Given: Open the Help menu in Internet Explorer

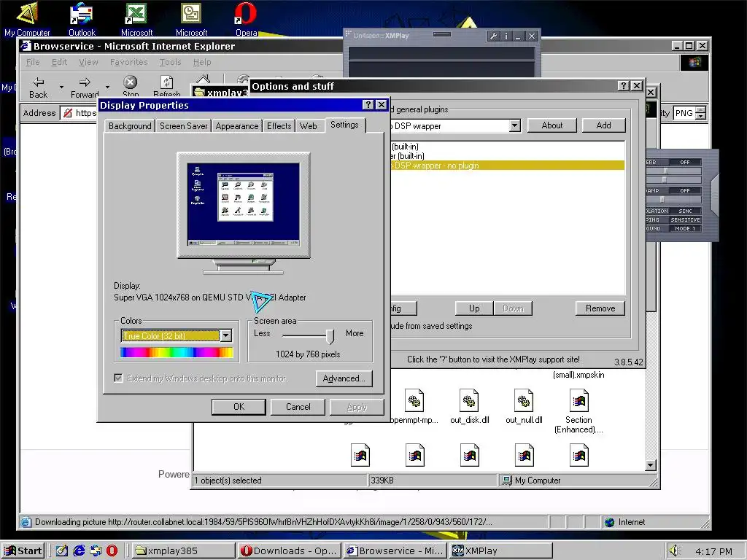Looking at the screenshot, I should click(202, 62).
